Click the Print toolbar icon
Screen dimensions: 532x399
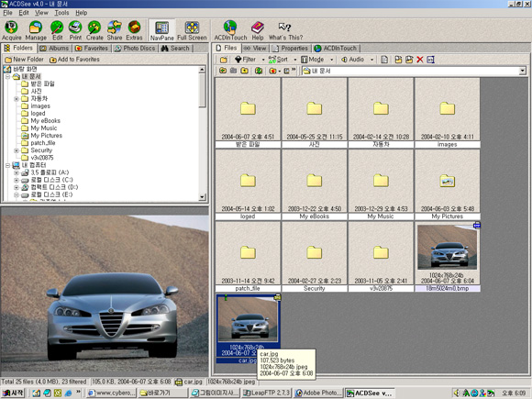[x=75, y=30]
